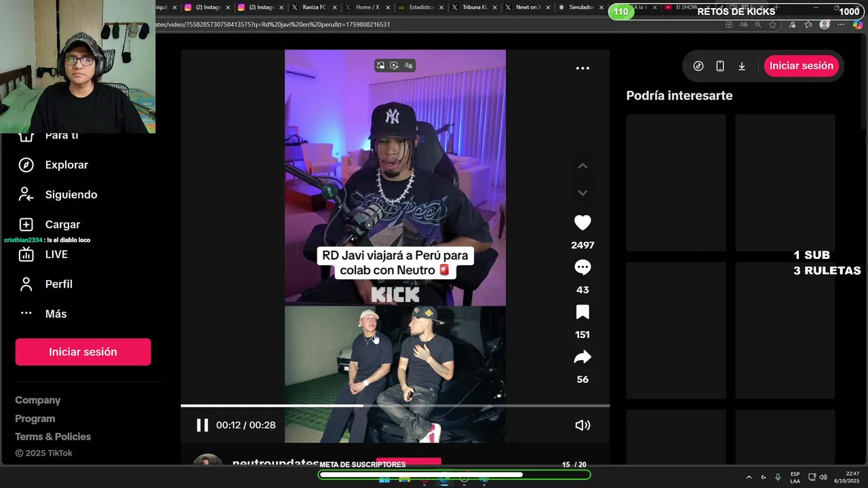Screen dimensions: 868x488
Task: Switch to the Home / X browser tab
Action: (x=367, y=7)
